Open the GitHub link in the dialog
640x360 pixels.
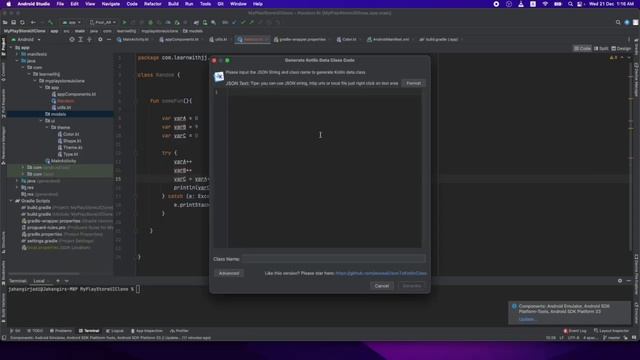point(381,273)
